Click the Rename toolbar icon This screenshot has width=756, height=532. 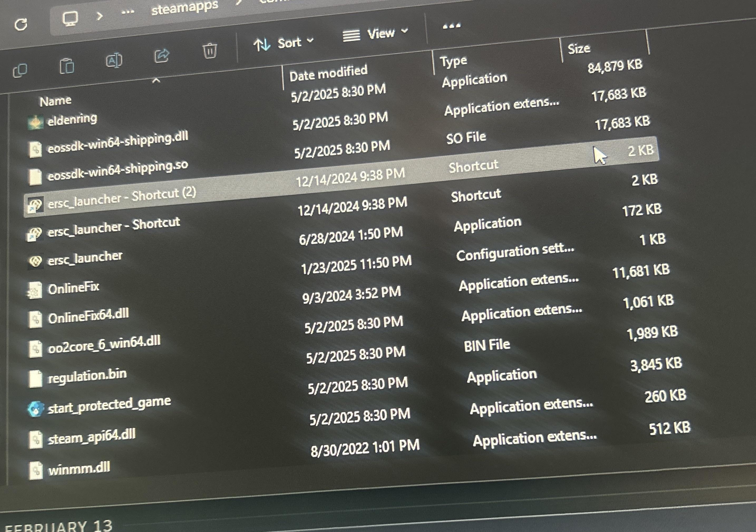click(x=114, y=61)
